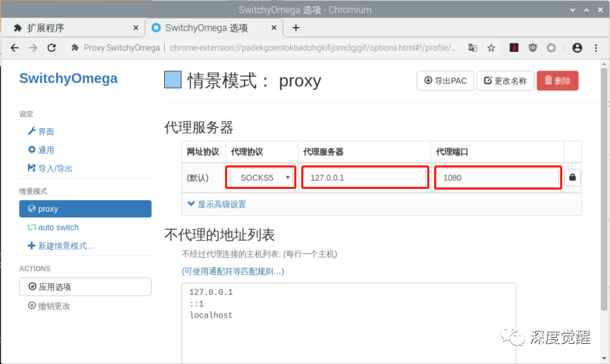
Task: Click 新建情景模式 to create new profile
Action: tap(61, 246)
